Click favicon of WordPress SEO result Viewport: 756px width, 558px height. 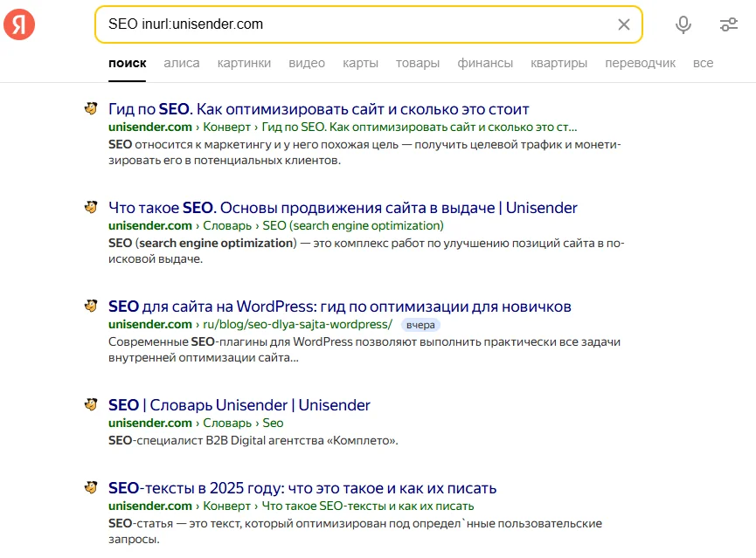click(x=89, y=307)
